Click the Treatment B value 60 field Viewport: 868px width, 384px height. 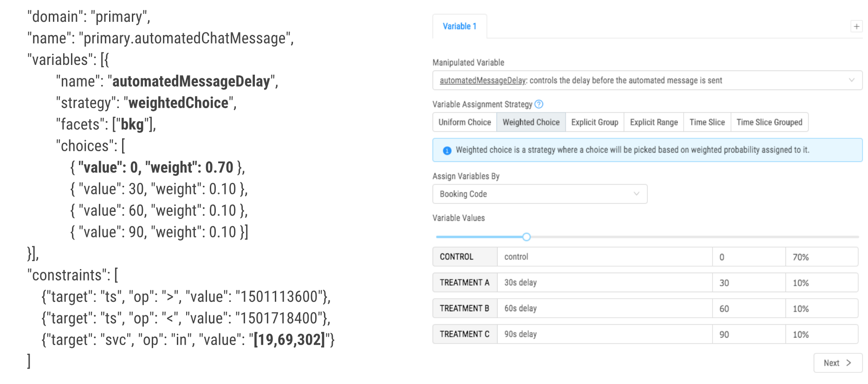click(x=748, y=309)
